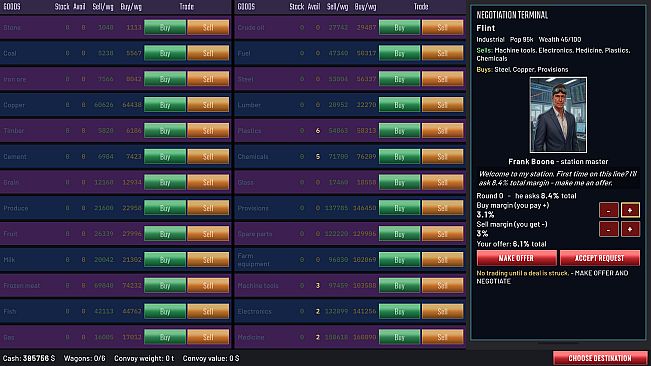Buy Steel
This screenshot has width=651, height=366.
pyautogui.click(x=399, y=79)
